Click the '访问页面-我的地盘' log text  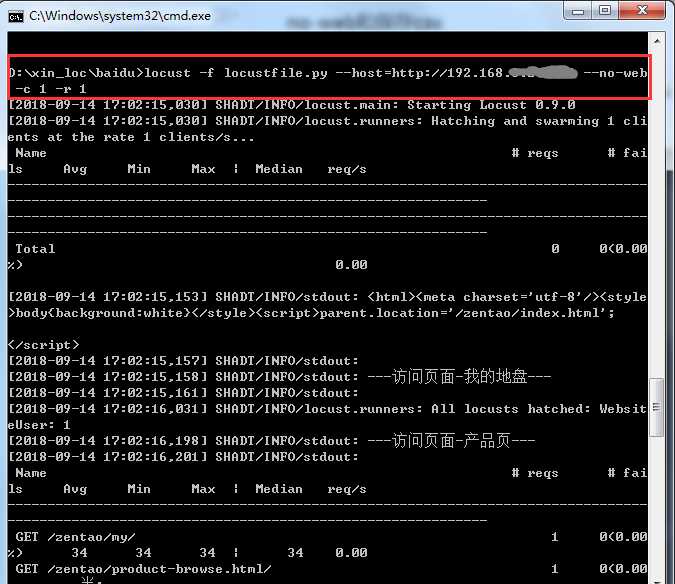pos(459,377)
